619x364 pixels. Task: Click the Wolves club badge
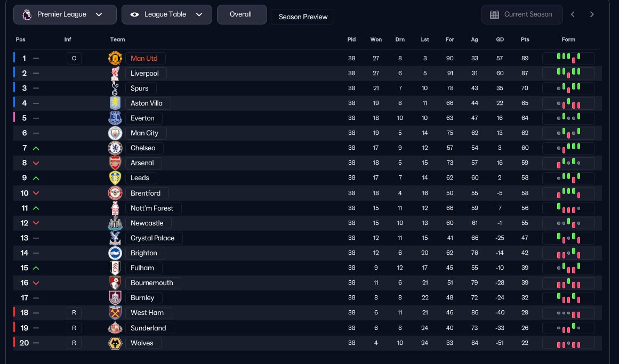[115, 343]
